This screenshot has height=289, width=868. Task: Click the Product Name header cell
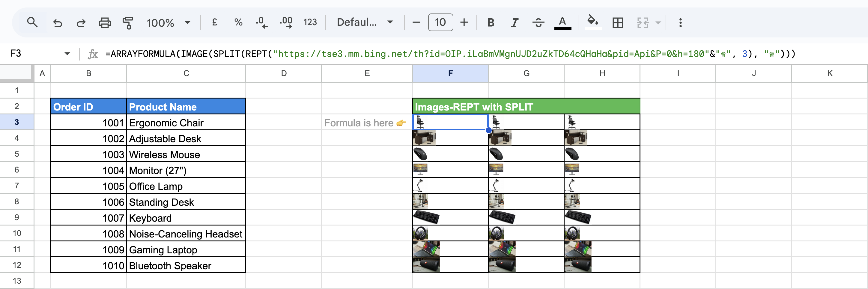pos(186,107)
